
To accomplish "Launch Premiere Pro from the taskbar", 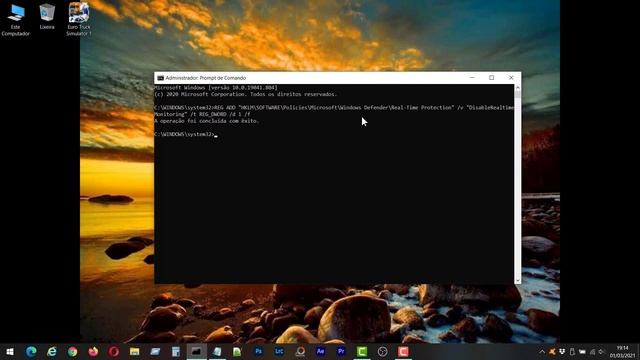I will [341, 351].
